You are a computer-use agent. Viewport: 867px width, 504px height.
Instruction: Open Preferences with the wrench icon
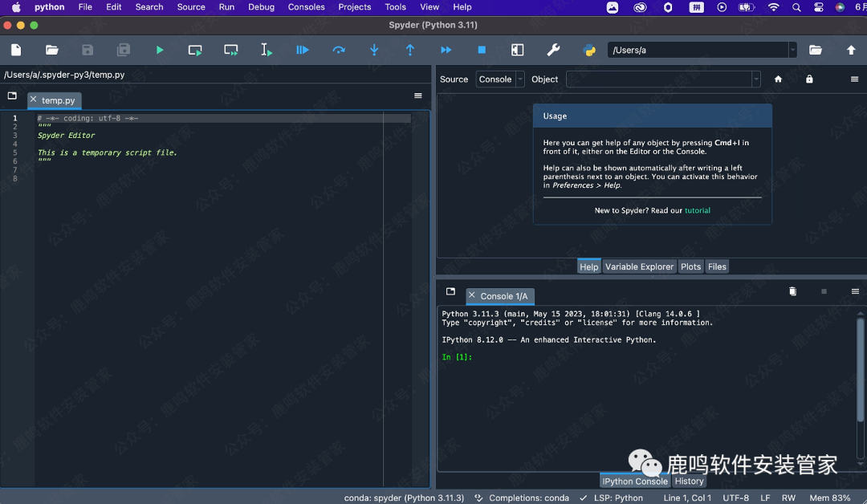553,50
